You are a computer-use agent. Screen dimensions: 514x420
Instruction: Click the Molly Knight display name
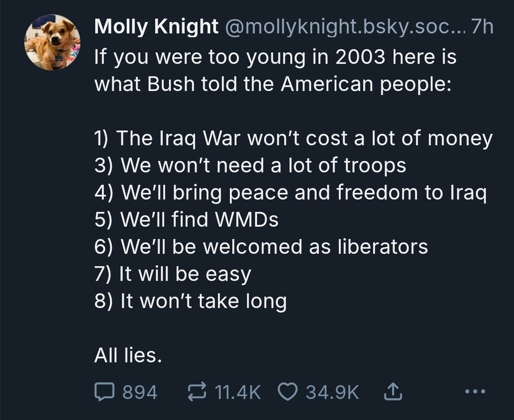[156, 27]
